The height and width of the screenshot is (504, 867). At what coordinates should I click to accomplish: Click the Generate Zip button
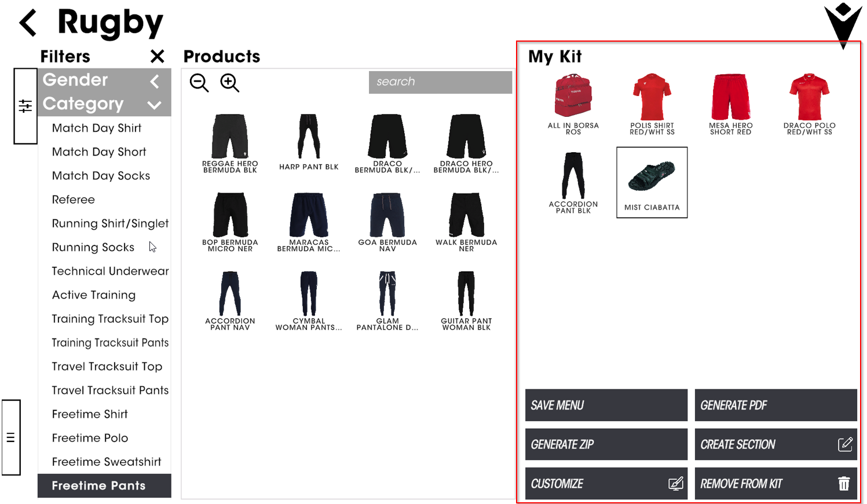tap(606, 444)
